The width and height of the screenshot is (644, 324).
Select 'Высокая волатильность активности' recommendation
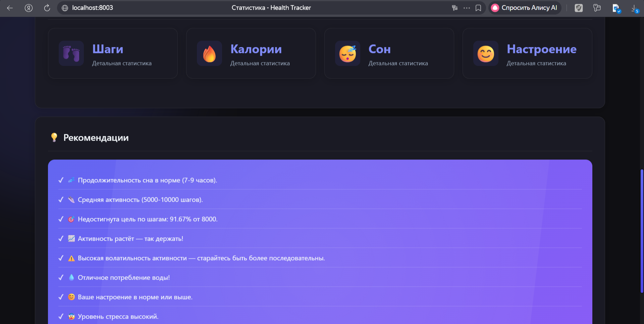click(320, 258)
